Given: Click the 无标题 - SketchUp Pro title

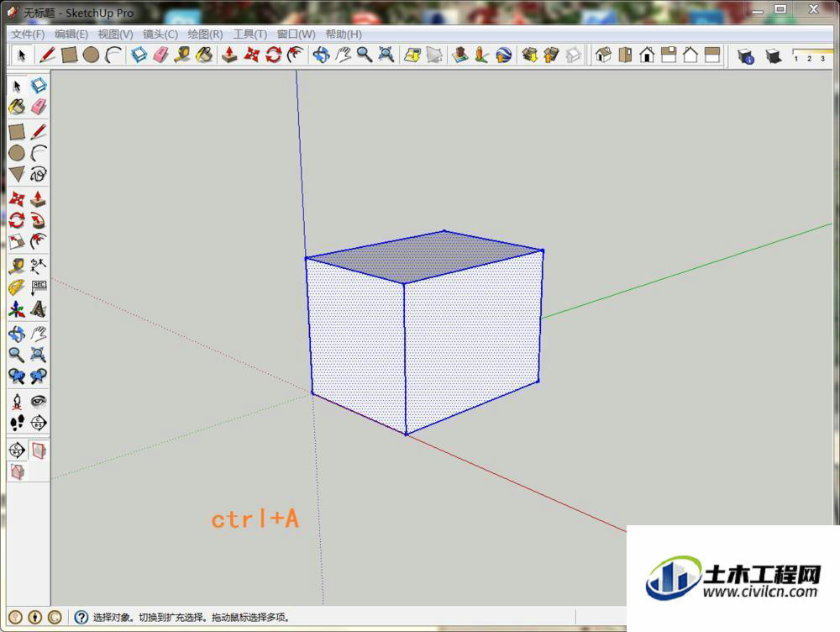Looking at the screenshot, I should click(78, 13).
